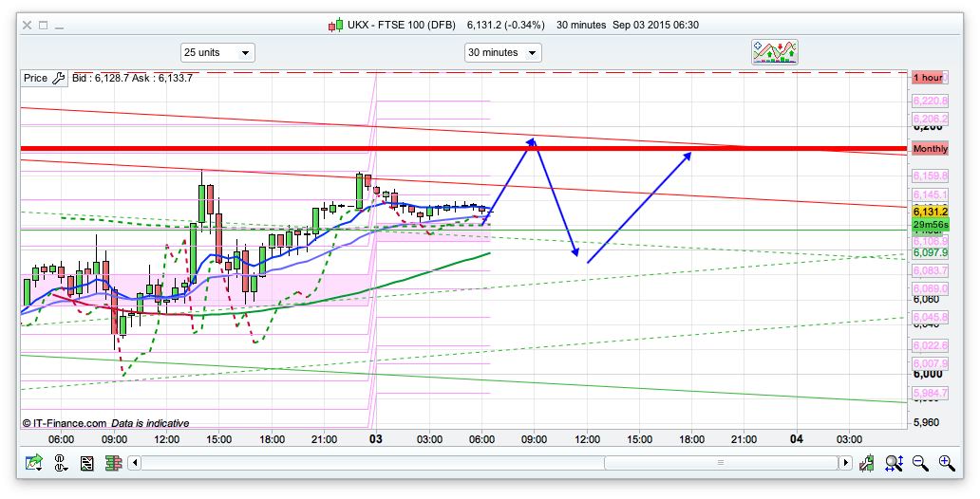Zoom out using the minus magnifier
The height and width of the screenshot is (499, 980).
point(920,463)
